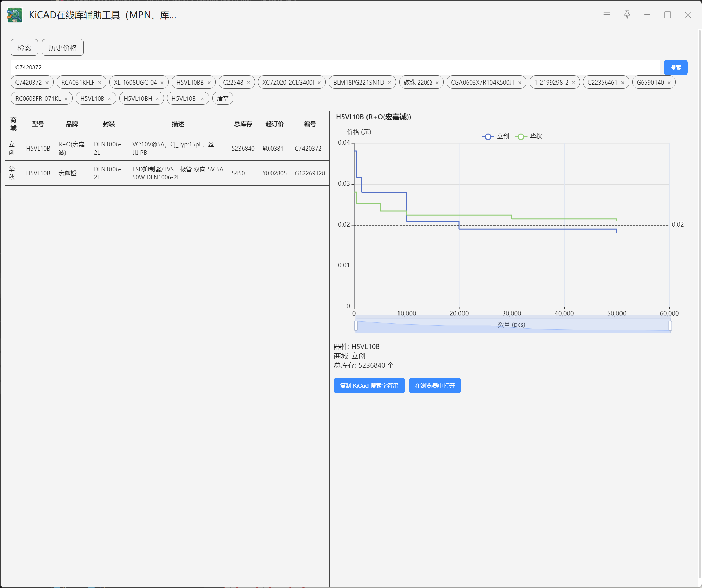Click 复制 KiCad 搜索字符串 button

click(369, 385)
